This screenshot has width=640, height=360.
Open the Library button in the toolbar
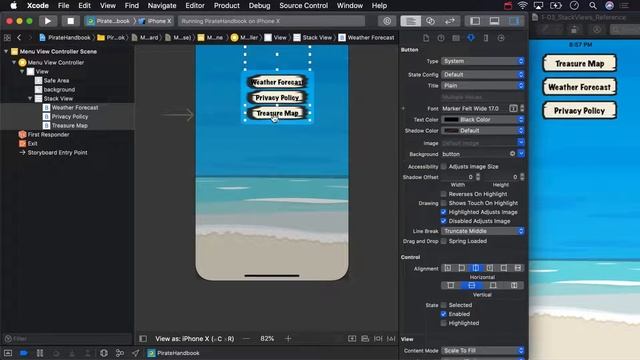click(387, 21)
